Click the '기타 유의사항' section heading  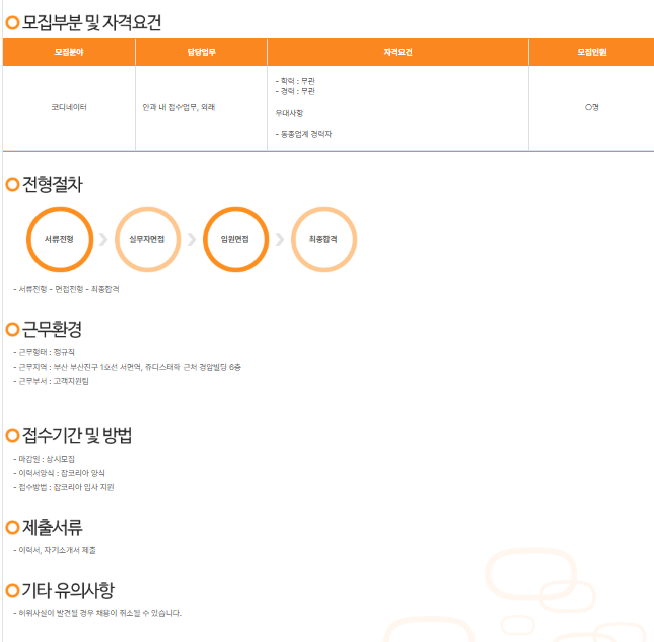click(68, 590)
